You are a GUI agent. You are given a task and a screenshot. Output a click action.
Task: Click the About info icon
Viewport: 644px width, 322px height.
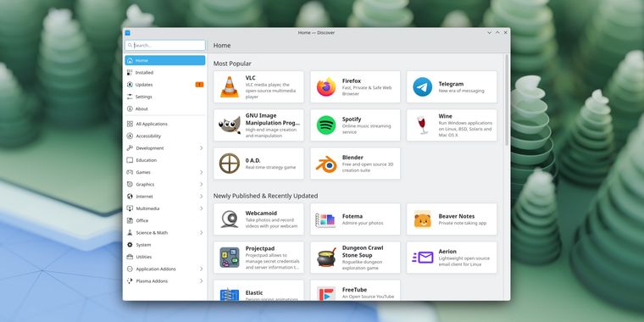[x=130, y=108]
